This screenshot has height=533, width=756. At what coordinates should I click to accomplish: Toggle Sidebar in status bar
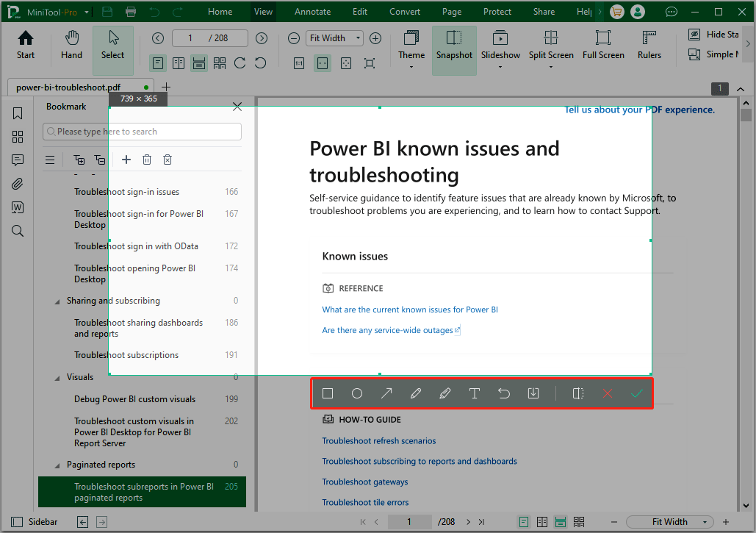35,522
